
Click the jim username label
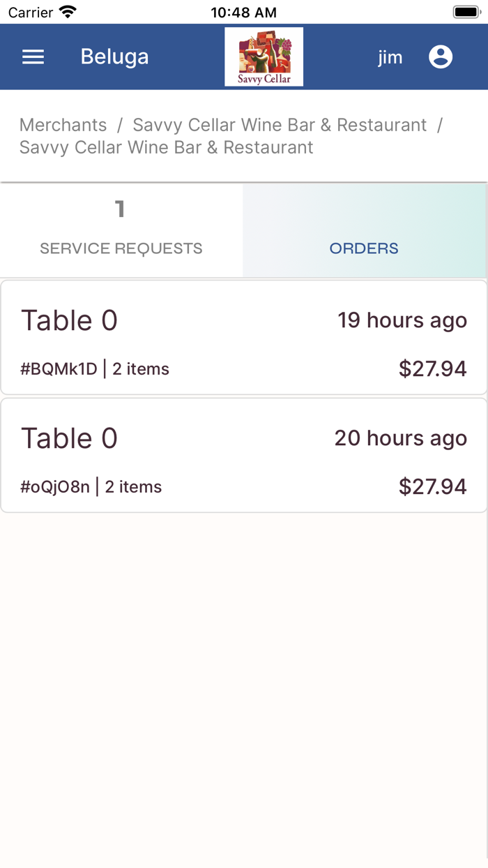pos(390,57)
